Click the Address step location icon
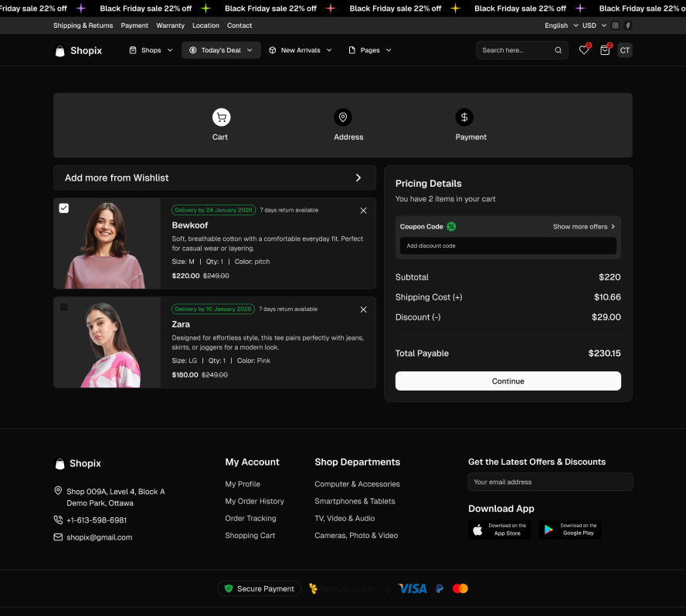 point(343,117)
